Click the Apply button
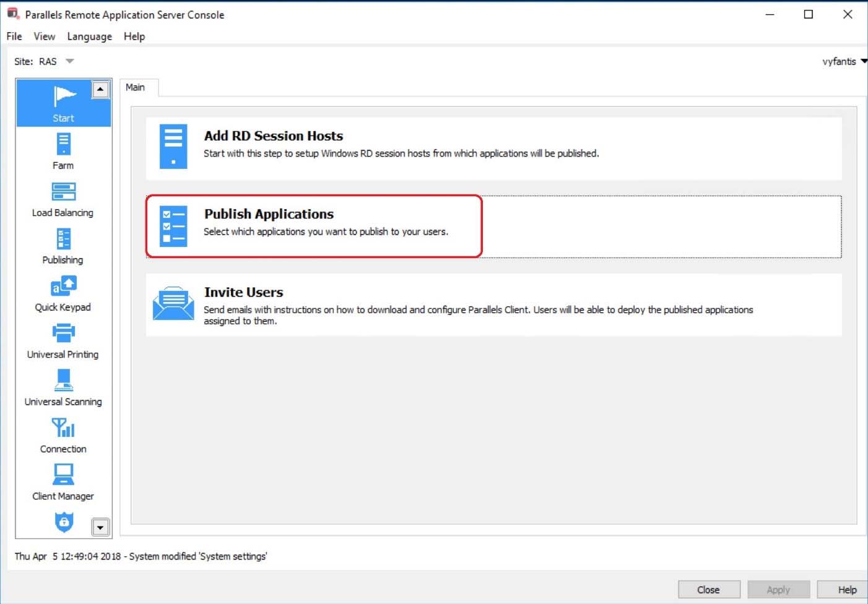Screen dimensions: 868x604 pos(778,590)
